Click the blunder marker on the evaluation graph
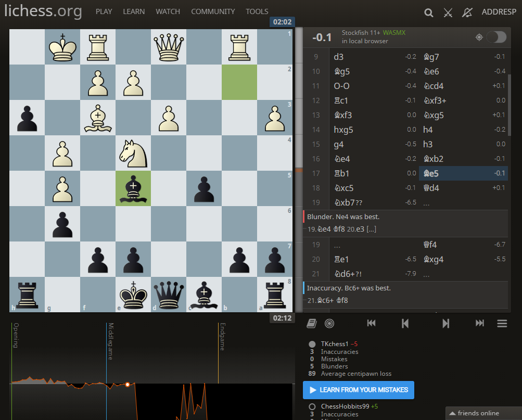 [x=128, y=385]
